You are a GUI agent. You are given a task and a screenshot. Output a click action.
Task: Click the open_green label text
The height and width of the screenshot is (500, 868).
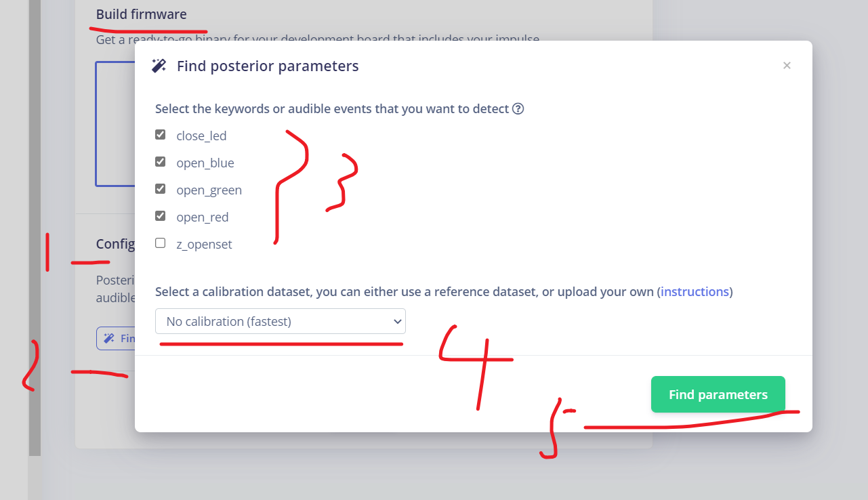click(x=209, y=190)
